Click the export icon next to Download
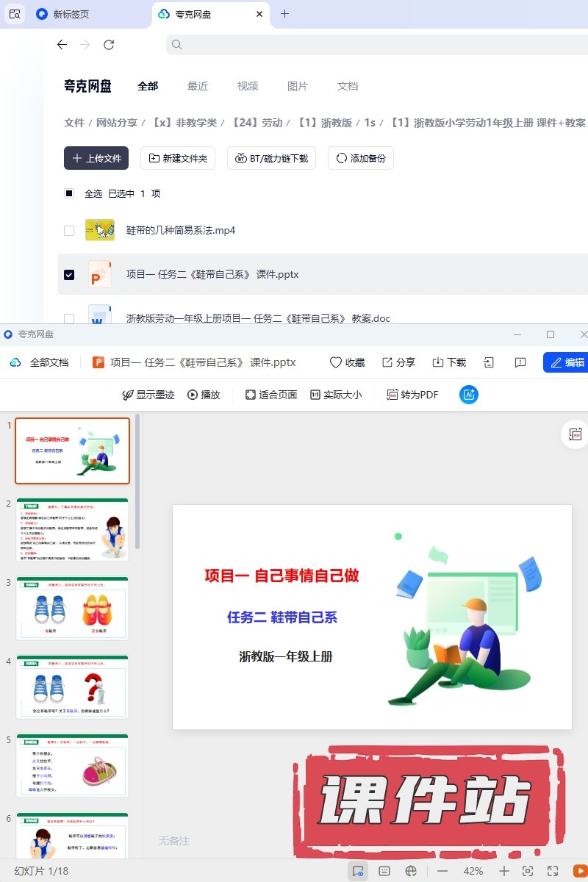Screen dimensions: 588x882 (489, 362)
